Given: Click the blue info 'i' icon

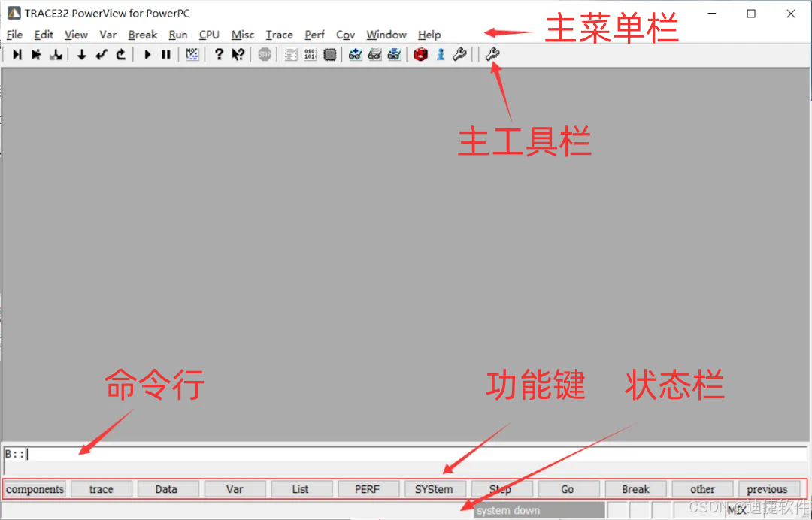Looking at the screenshot, I should tap(440, 54).
